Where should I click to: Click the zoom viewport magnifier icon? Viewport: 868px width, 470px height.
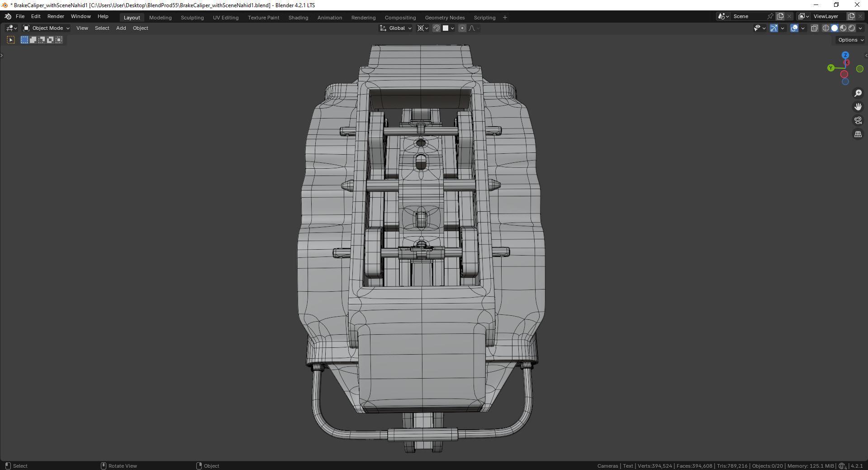[x=858, y=93]
